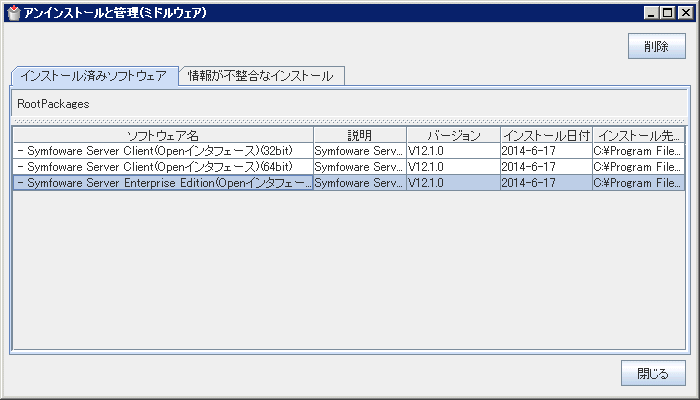
Task: Click V12.1.0 version in 64bit row
Action: 453,167
